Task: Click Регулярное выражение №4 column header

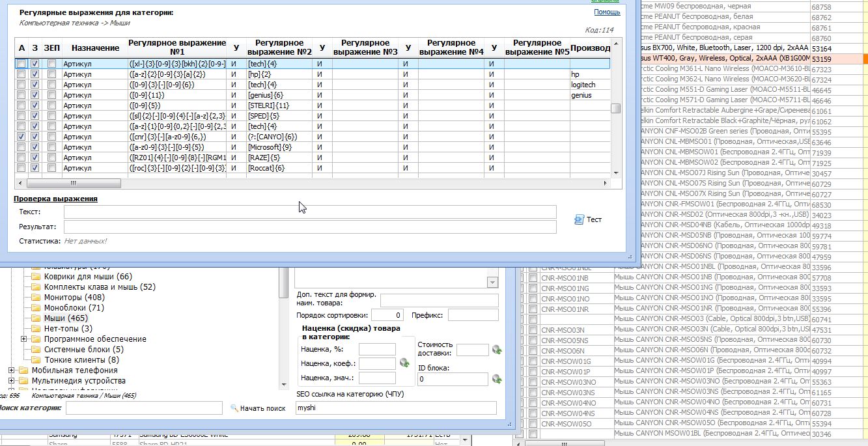Action: click(x=451, y=48)
